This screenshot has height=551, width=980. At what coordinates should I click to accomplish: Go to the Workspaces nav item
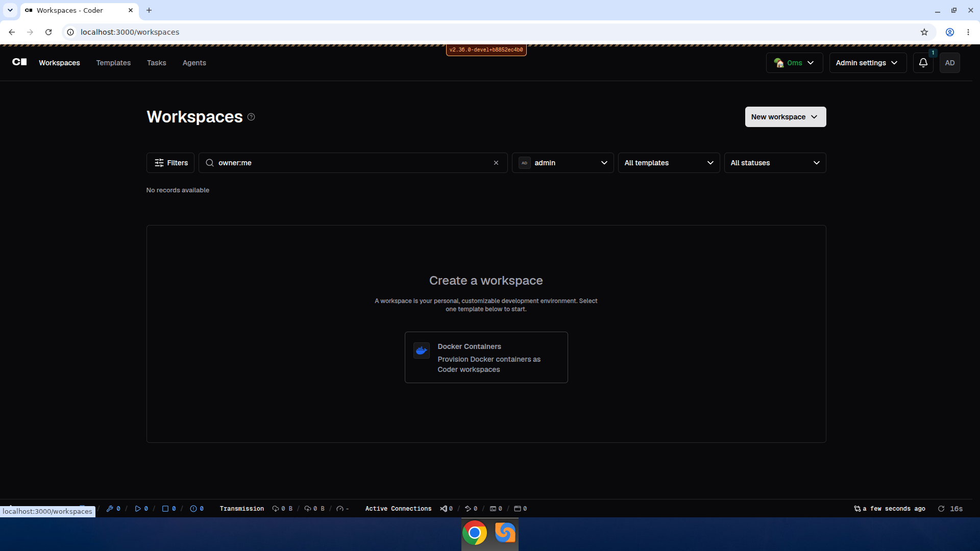[x=59, y=63]
